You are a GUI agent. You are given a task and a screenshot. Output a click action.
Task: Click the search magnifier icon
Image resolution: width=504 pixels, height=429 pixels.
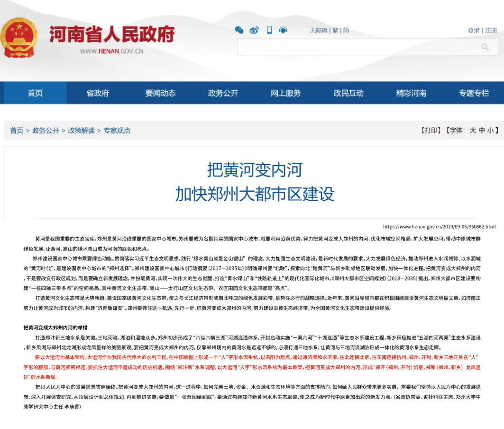pyautogui.click(x=485, y=47)
